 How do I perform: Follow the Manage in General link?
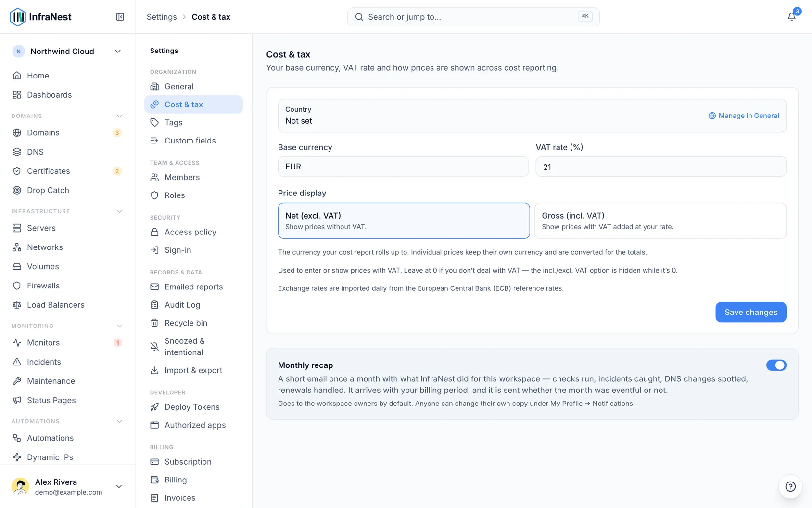[x=744, y=116]
